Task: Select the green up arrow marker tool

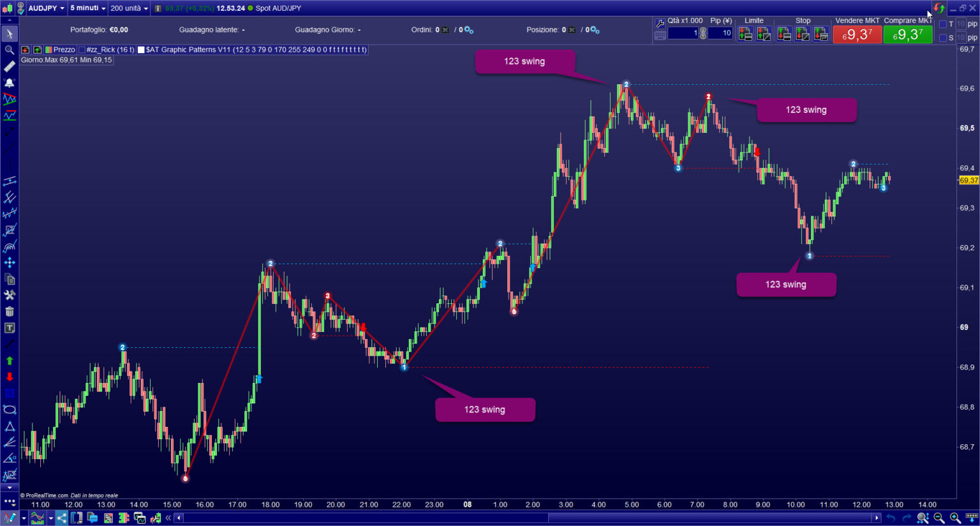Action: [10, 361]
